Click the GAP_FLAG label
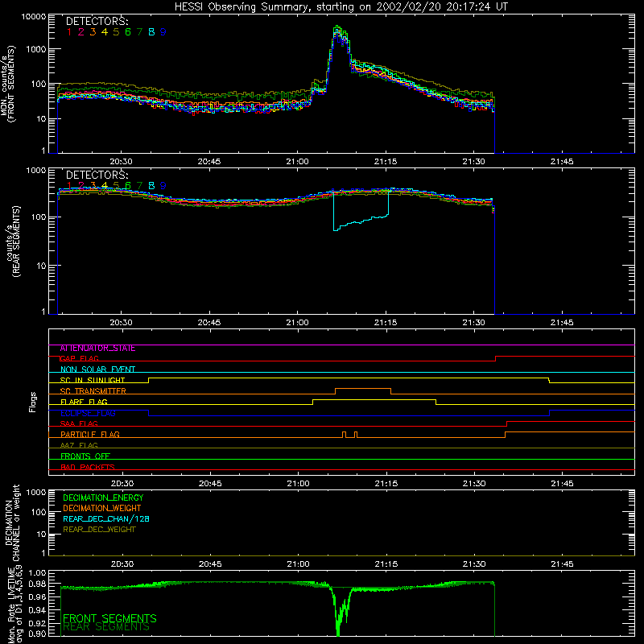 (x=79, y=359)
